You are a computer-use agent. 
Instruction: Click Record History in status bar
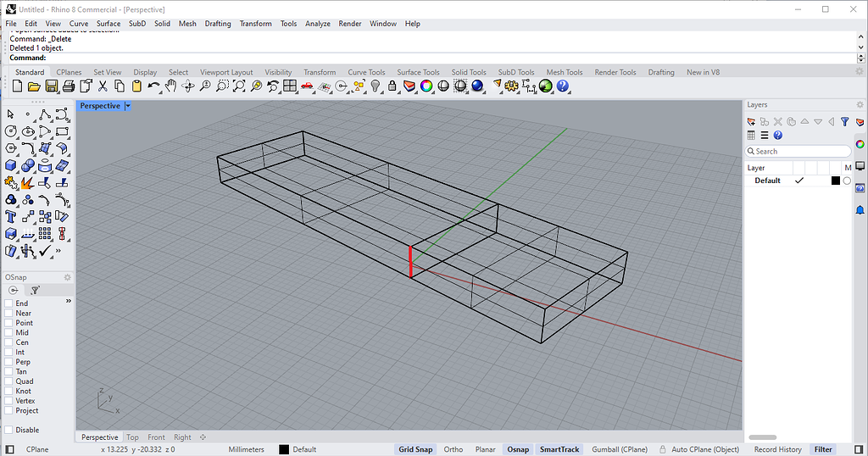[777, 449]
